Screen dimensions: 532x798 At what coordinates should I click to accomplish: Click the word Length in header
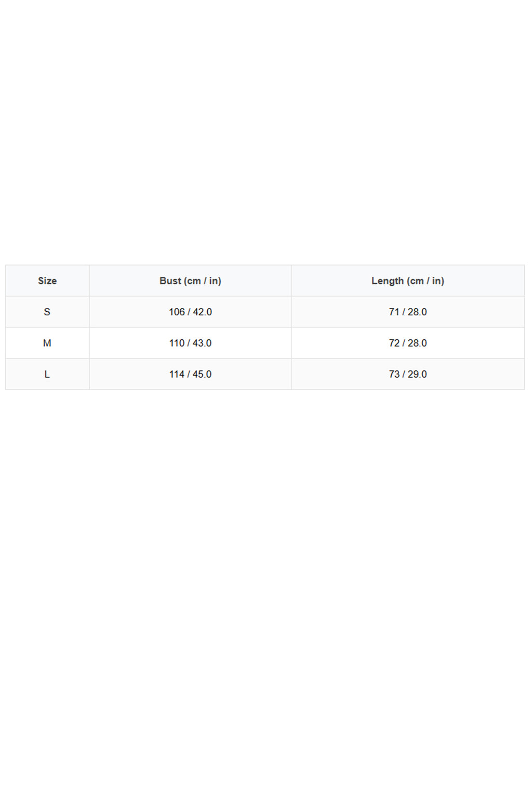(x=388, y=281)
